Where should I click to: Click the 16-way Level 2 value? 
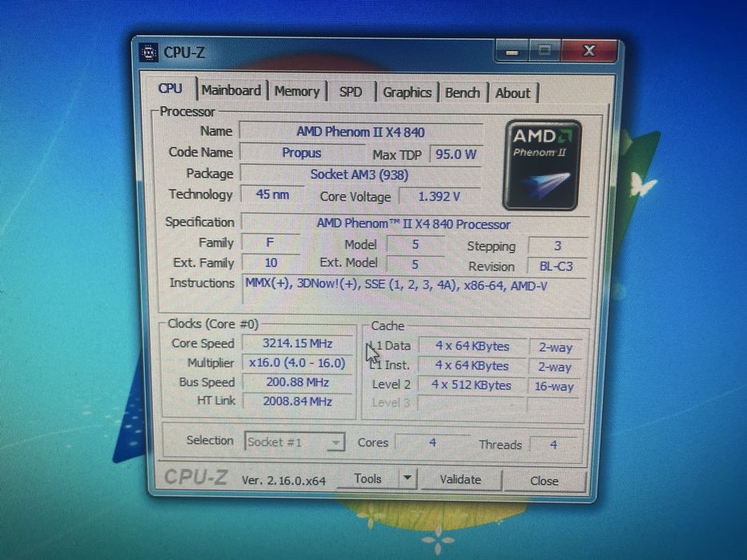pyautogui.click(x=554, y=386)
